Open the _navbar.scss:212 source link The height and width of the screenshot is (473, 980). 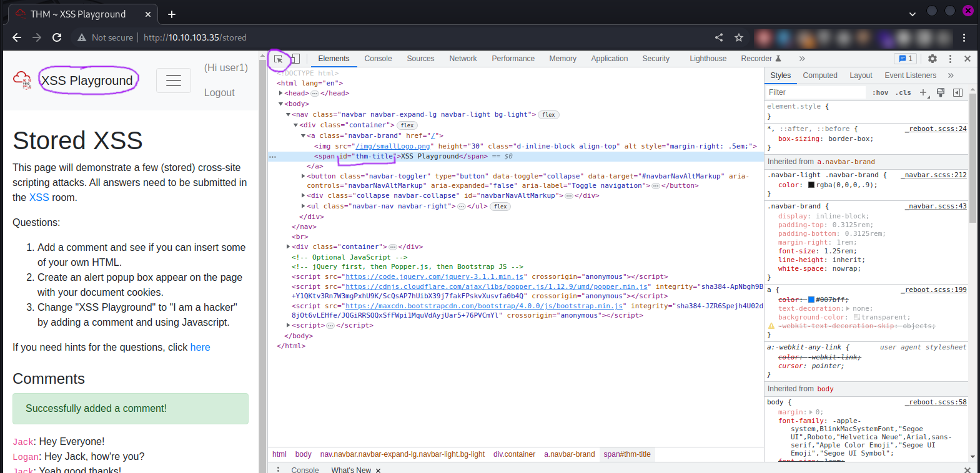(934, 175)
